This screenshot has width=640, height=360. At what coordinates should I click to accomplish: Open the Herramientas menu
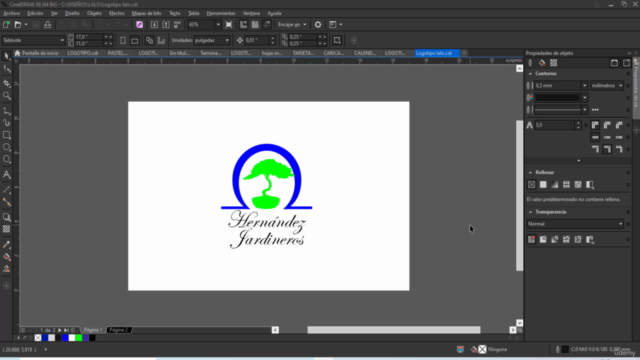click(x=221, y=13)
